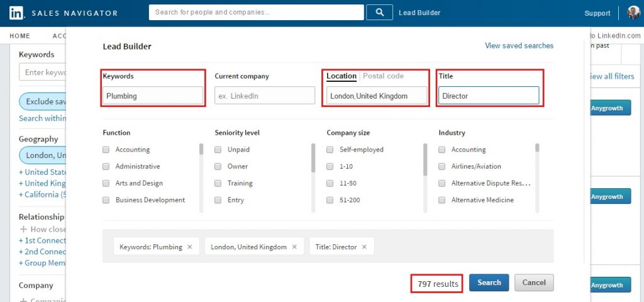
Task: Toggle the 11-50 company size checkbox
Action: [330, 184]
